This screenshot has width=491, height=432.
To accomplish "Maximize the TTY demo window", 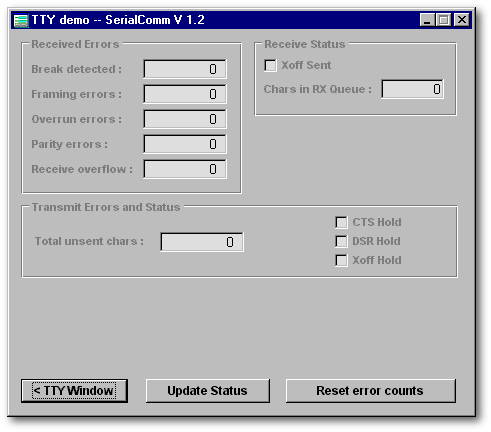I will click(443, 20).
